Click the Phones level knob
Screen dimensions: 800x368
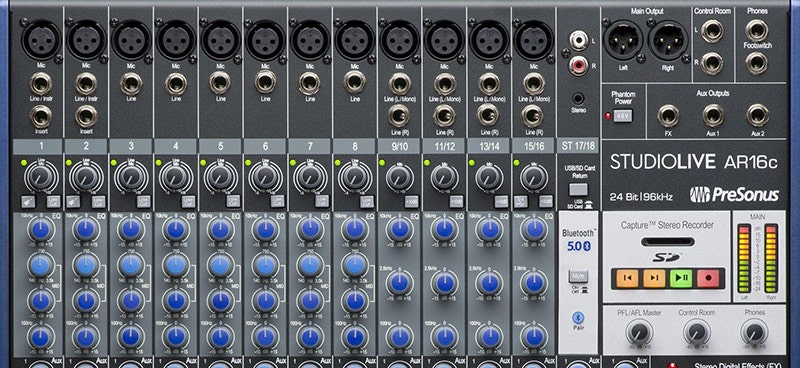(754, 332)
